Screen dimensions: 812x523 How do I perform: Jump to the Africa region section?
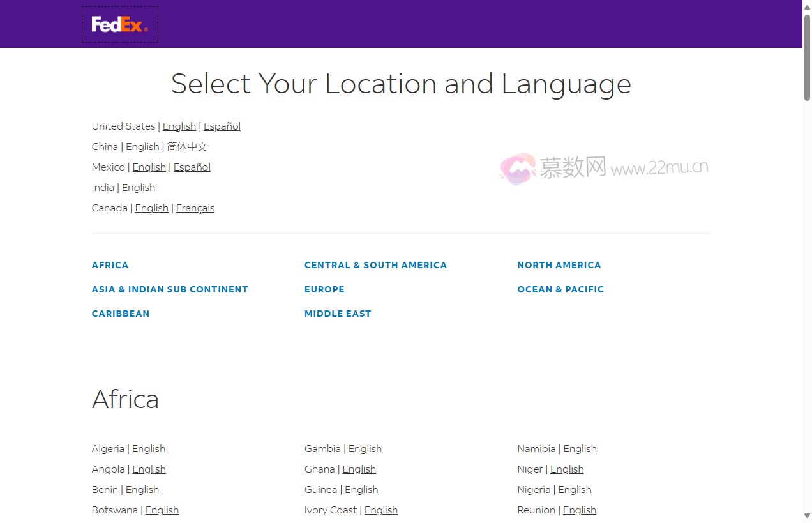(110, 265)
